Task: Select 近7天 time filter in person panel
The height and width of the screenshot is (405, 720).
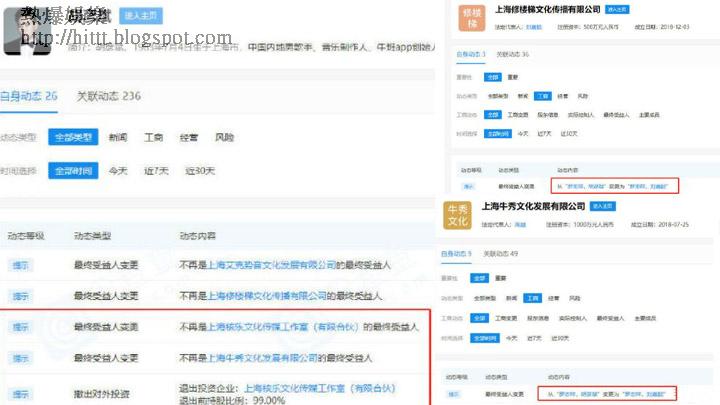Action: click(x=156, y=171)
